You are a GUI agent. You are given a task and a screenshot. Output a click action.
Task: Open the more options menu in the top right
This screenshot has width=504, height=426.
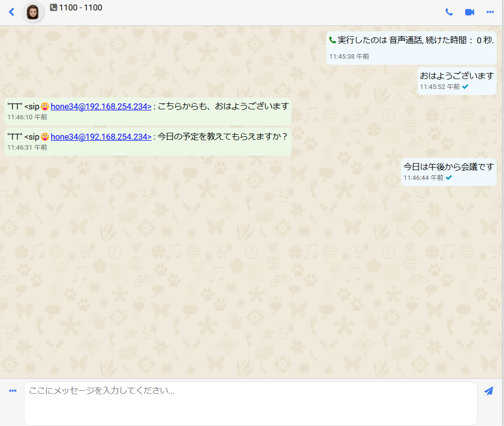click(x=490, y=12)
